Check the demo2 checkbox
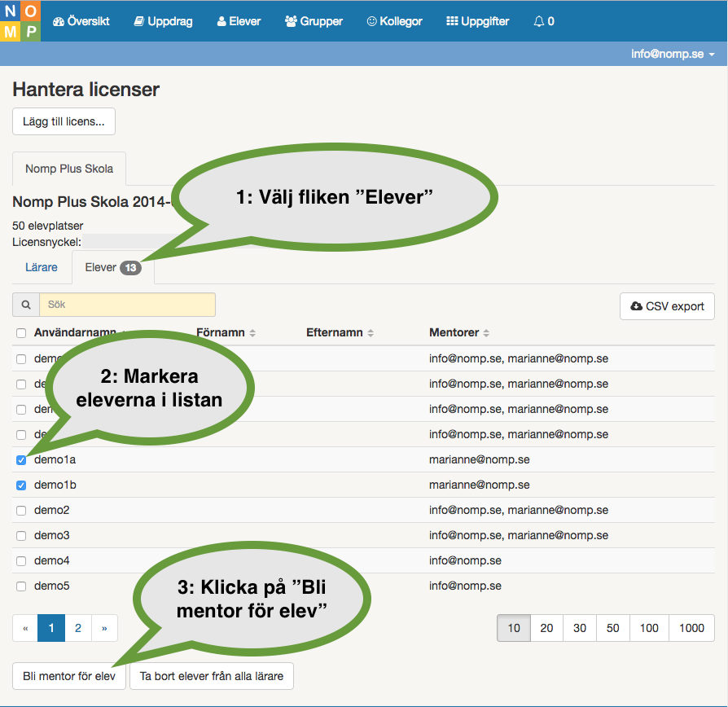The width and height of the screenshot is (728, 707). coord(21,511)
